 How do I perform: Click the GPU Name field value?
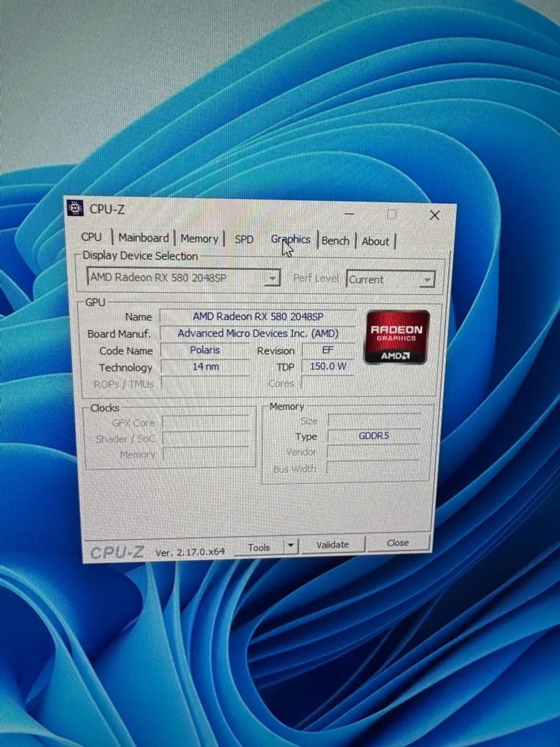(258, 316)
